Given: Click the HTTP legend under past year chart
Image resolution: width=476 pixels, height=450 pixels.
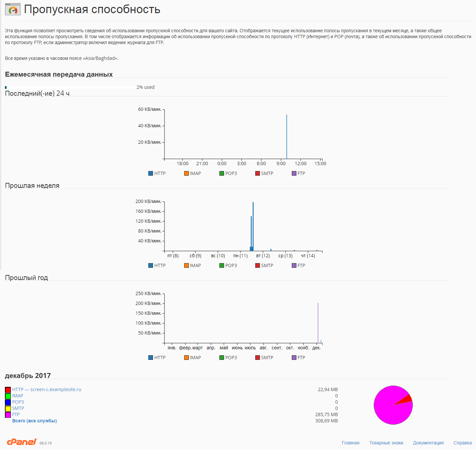Looking at the screenshot, I should [157, 358].
